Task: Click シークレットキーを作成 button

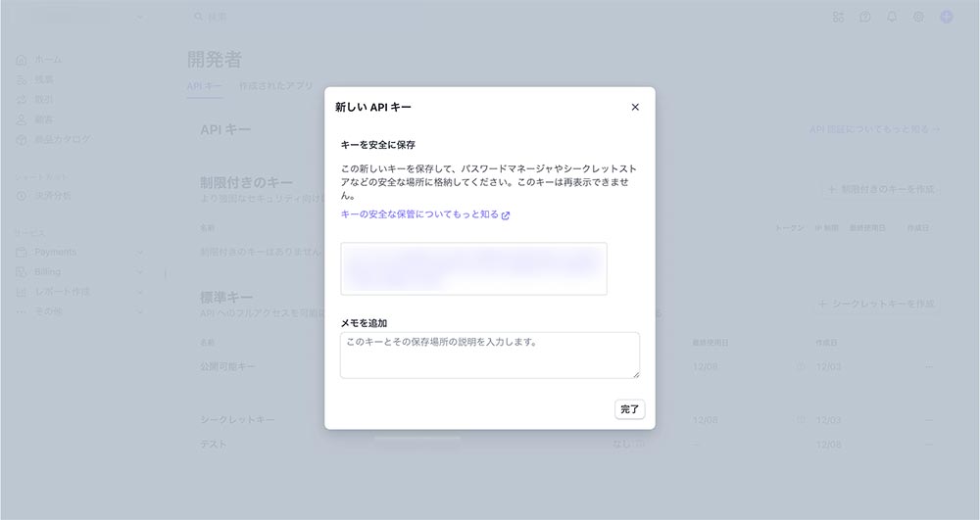Action: pos(878,304)
